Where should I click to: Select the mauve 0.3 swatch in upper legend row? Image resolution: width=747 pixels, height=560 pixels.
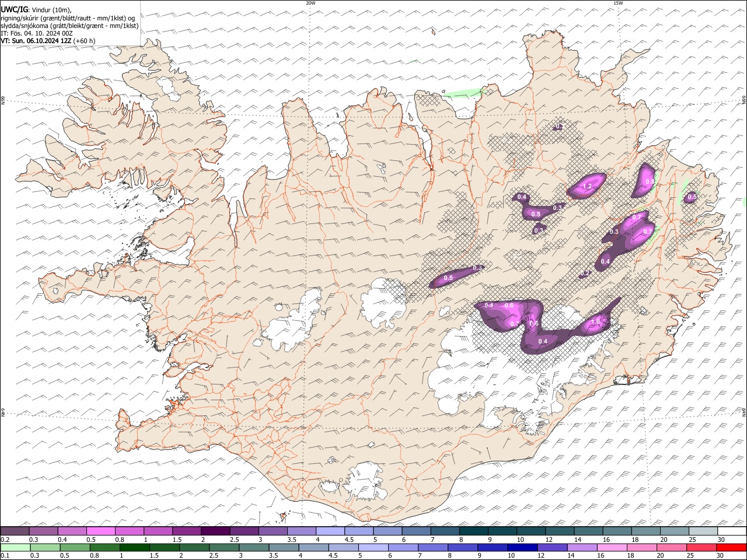click(x=44, y=531)
